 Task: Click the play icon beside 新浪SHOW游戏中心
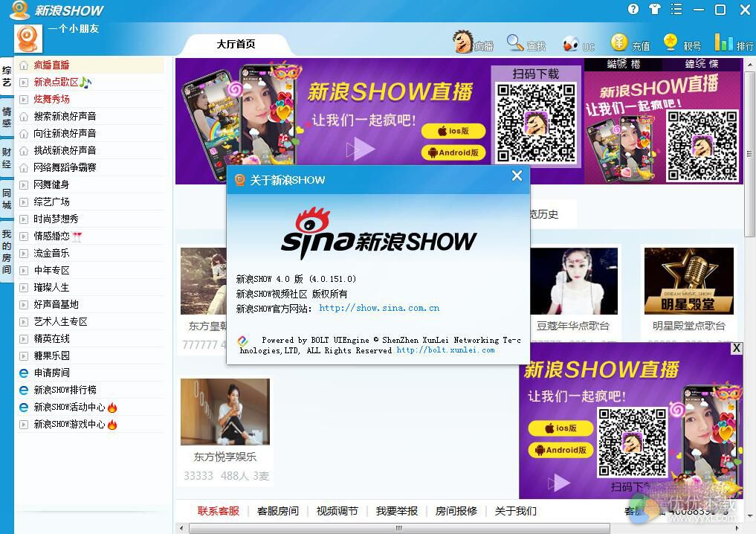click(x=24, y=425)
